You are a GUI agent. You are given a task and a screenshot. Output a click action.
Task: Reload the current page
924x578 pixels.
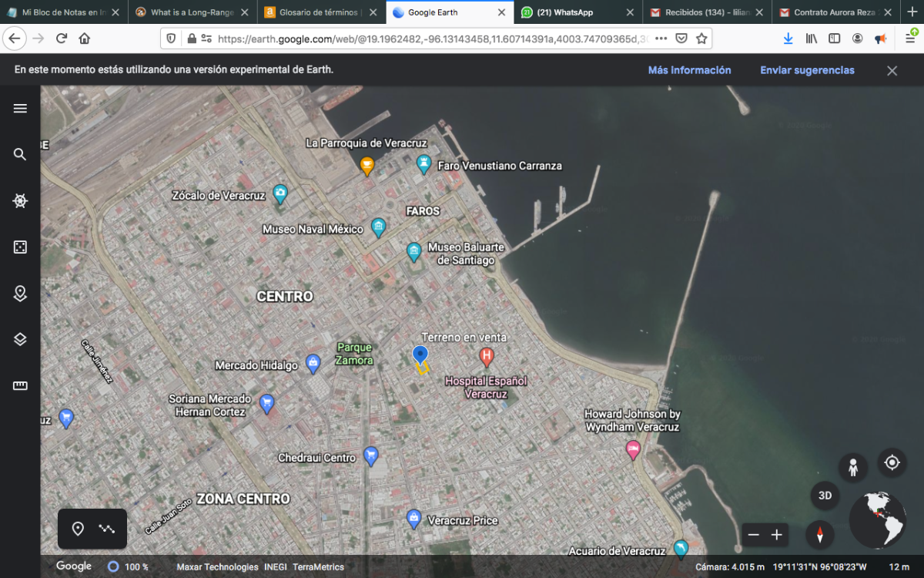tap(62, 39)
